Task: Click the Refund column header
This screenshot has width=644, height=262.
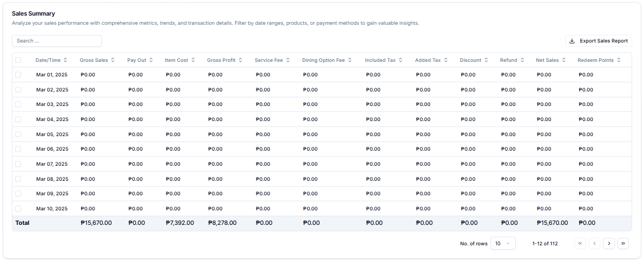Action: point(512,60)
